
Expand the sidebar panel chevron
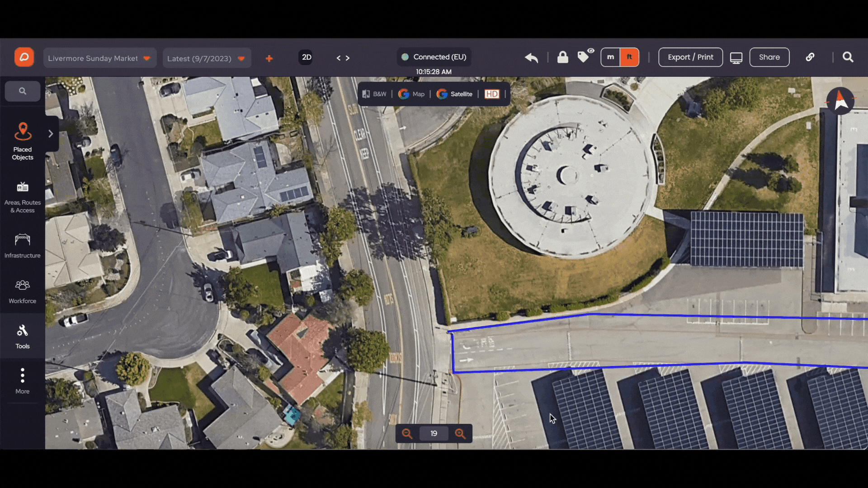(51, 134)
